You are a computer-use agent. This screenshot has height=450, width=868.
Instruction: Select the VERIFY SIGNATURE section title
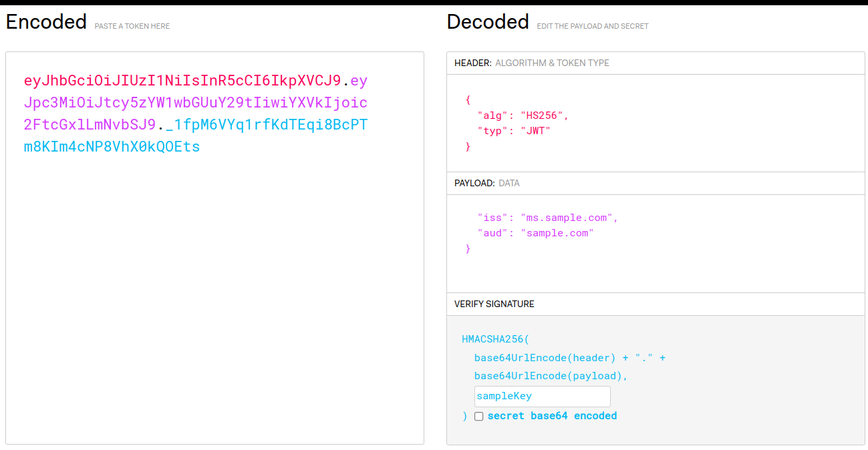tap(494, 304)
